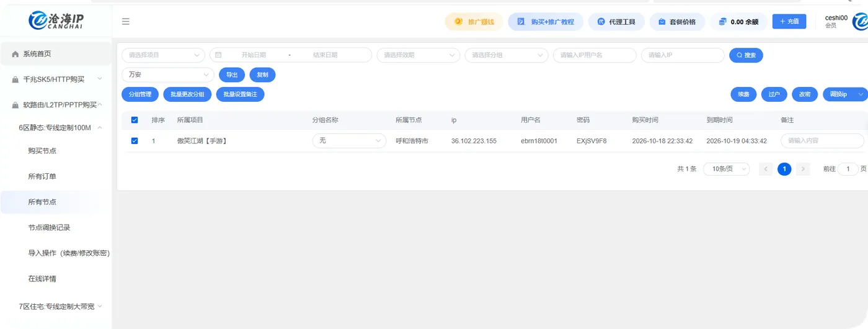Click the 搜索 search button
The height and width of the screenshot is (329, 868).
click(x=746, y=55)
